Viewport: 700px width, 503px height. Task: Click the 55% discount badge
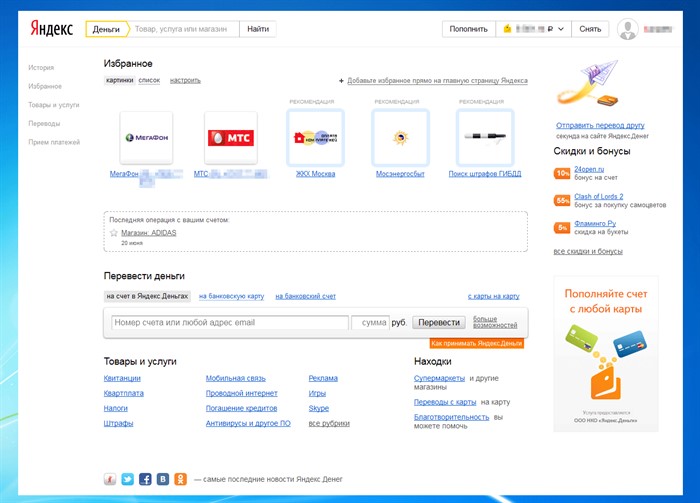tap(562, 201)
